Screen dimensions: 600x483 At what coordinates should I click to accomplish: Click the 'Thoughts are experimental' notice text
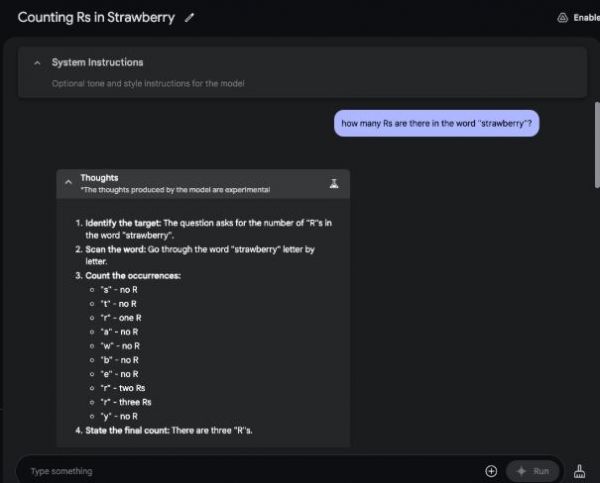[x=175, y=189]
